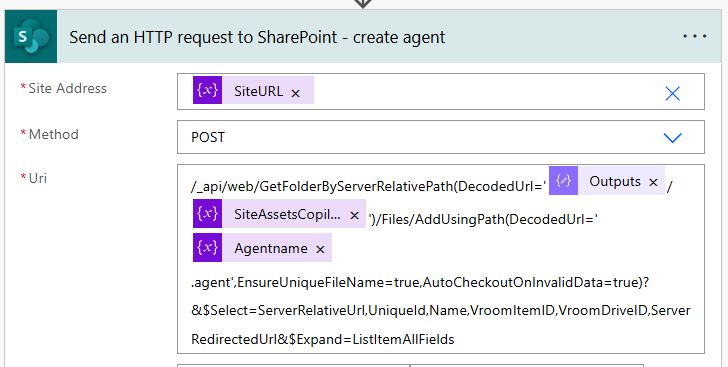728x367 pixels.
Task: Click the SiteURL variable icon
Action: click(208, 90)
